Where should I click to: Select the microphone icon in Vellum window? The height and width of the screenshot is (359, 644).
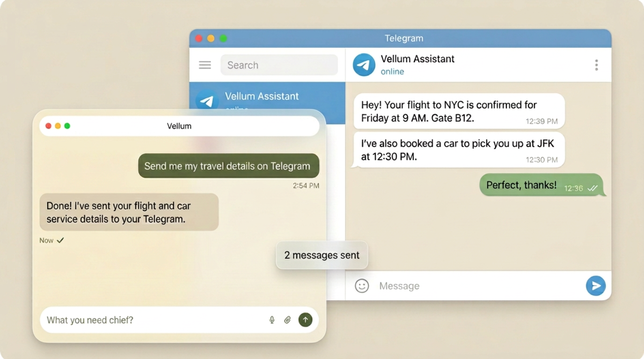[x=272, y=320]
